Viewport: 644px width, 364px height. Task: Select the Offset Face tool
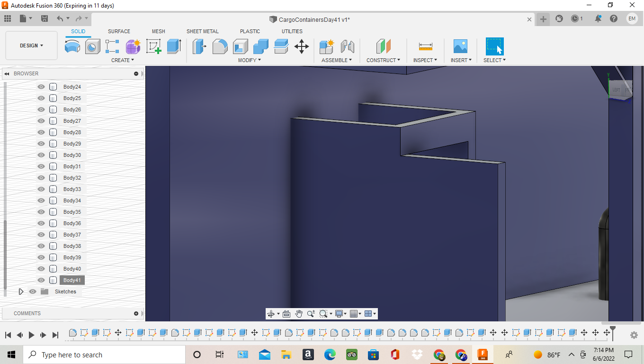[281, 46]
